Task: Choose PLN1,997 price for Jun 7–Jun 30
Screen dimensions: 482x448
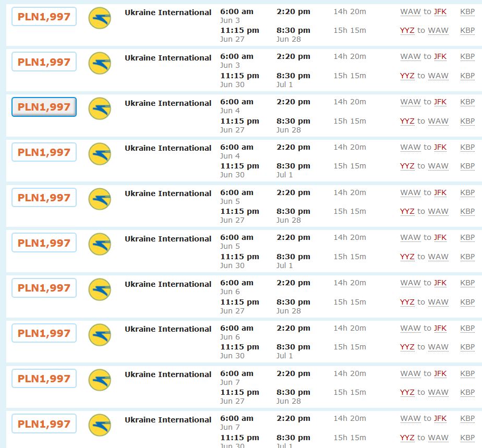Action: pyautogui.click(x=44, y=423)
